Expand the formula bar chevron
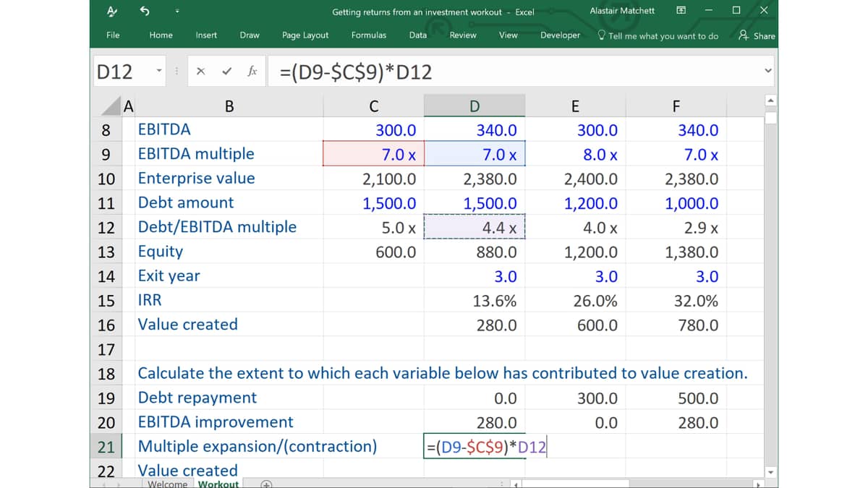868x488 pixels. click(768, 71)
